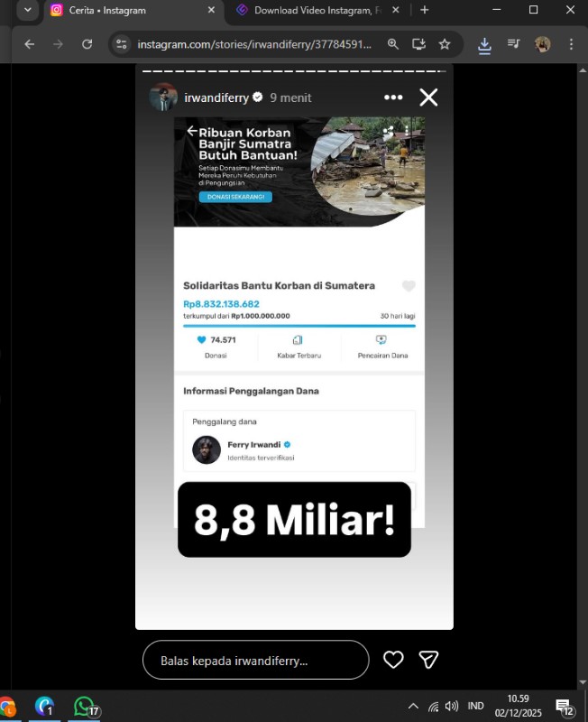Switch to Download Video Instagram tab

coord(318,10)
